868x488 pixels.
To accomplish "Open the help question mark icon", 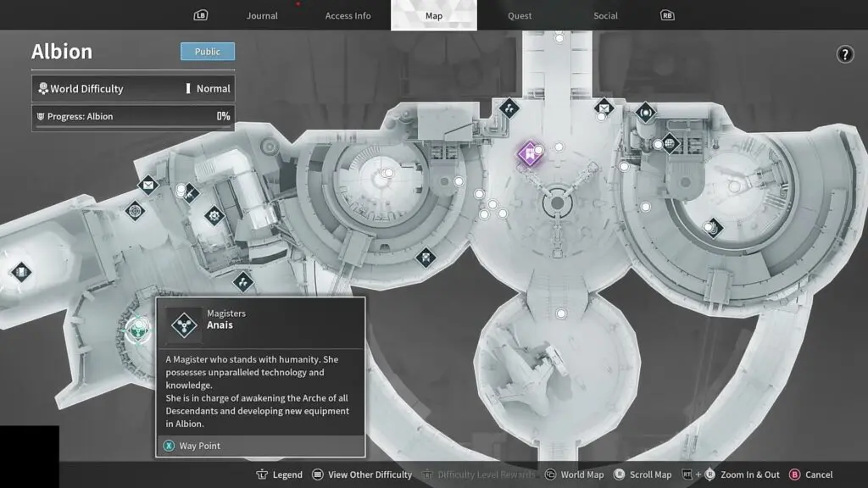I will click(x=844, y=55).
